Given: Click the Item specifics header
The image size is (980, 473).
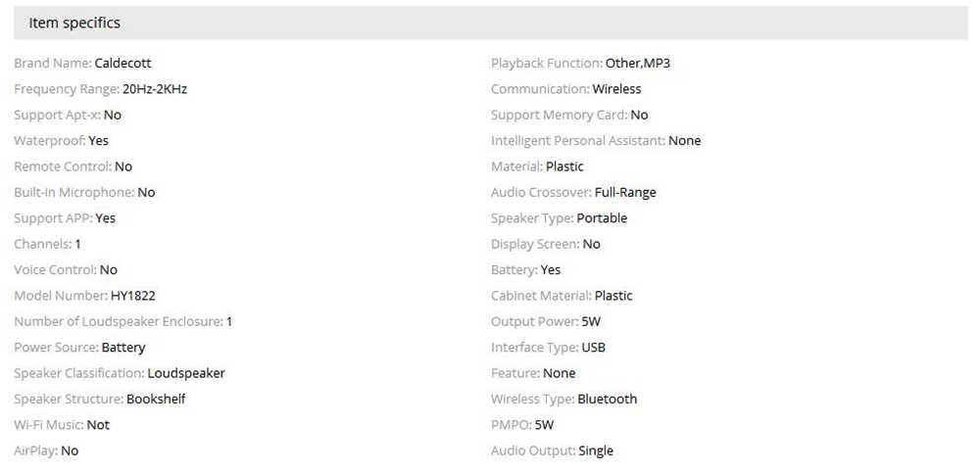Looking at the screenshot, I should pyautogui.click(x=74, y=23).
